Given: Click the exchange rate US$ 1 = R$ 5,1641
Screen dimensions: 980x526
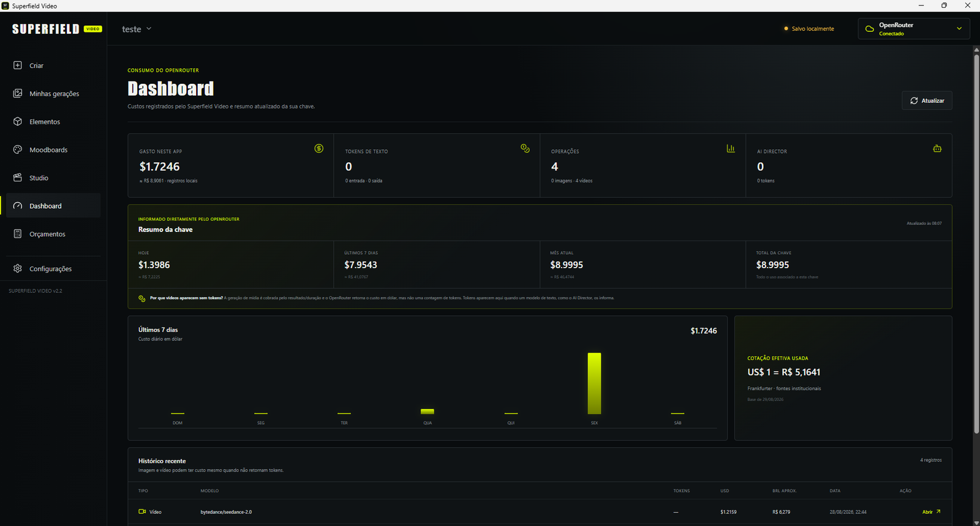Looking at the screenshot, I should (784, 372).
